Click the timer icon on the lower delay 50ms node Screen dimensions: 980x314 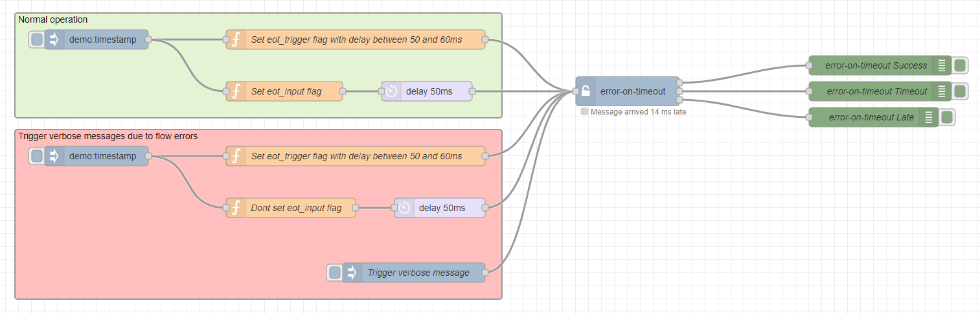point(405,208)
